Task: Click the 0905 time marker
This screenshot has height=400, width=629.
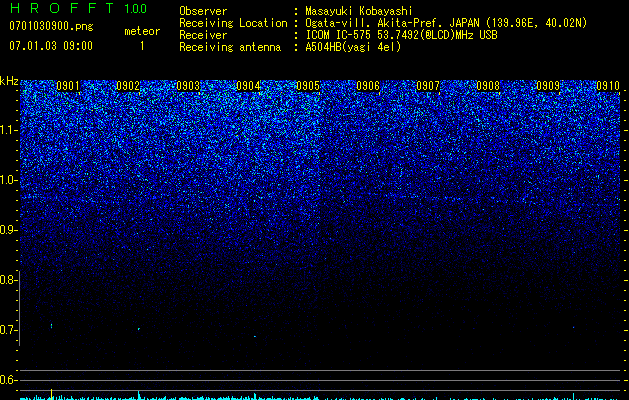Action: coord(308,86)
